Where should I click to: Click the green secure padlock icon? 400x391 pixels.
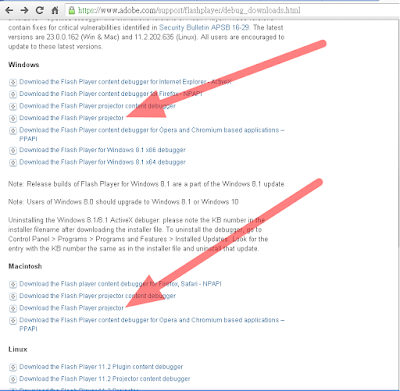[x=72, y=10]
